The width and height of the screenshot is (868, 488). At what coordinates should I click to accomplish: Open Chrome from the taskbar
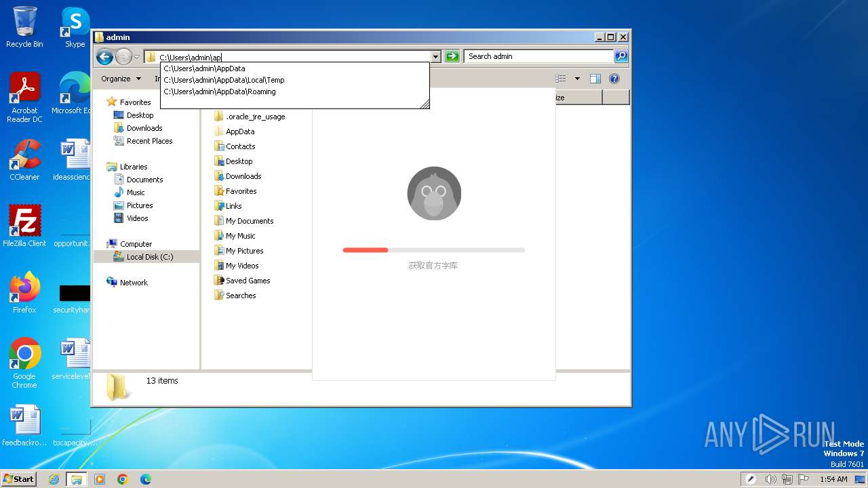point(123,479)
